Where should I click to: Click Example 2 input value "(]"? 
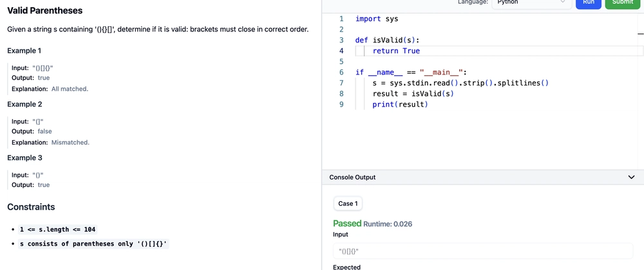point(38,122)
